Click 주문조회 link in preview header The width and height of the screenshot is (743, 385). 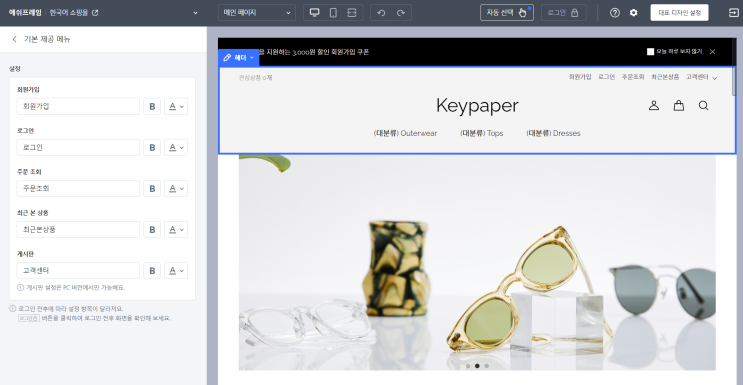coord(633,77)
